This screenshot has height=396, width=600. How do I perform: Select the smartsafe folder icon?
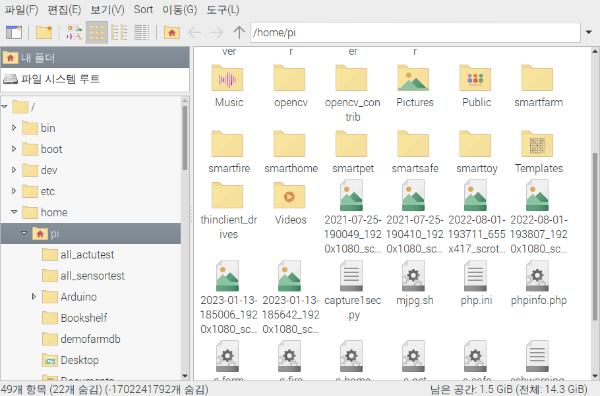tap(414, 143)
